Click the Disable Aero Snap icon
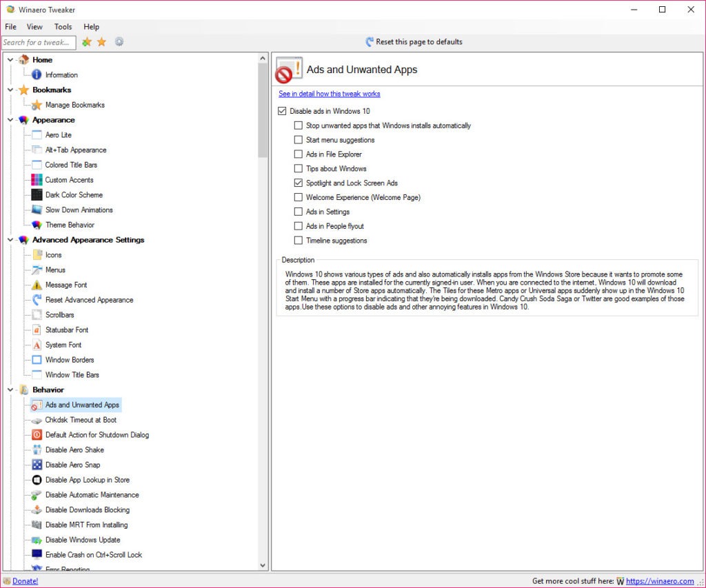 coord(37,465)
